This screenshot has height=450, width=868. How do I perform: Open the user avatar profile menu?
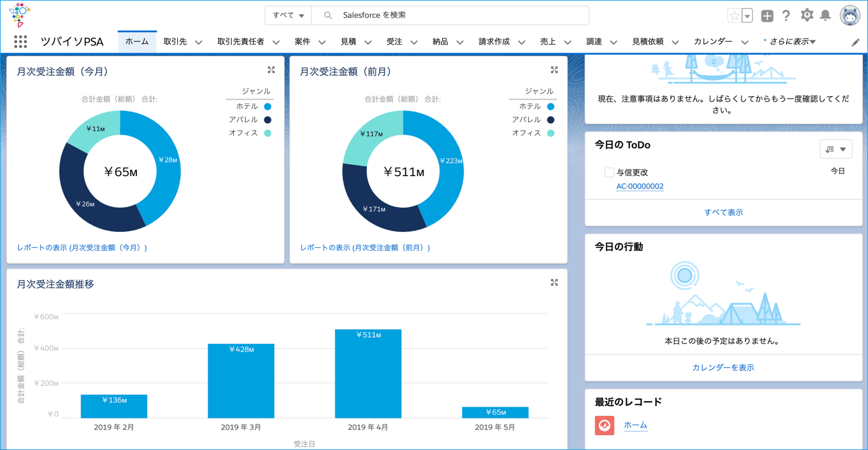pos(850,15)
